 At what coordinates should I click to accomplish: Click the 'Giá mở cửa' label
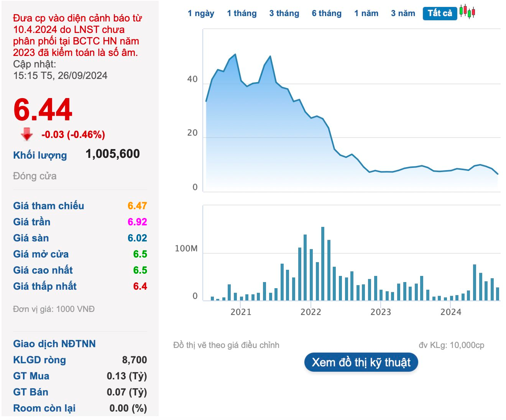41,254
